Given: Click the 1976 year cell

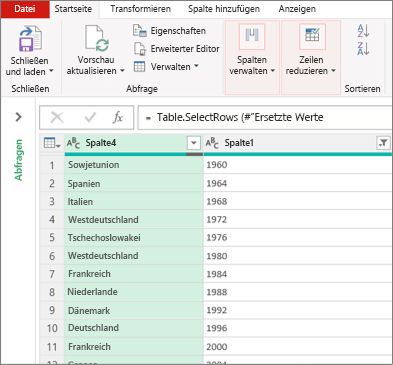Looking at the screenshot, I should pos(298,237).
